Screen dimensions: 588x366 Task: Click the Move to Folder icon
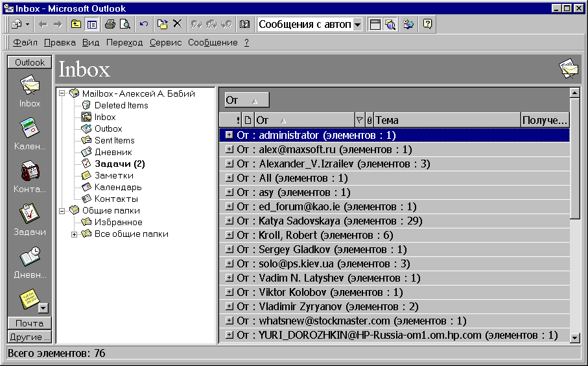click(162, 25)
